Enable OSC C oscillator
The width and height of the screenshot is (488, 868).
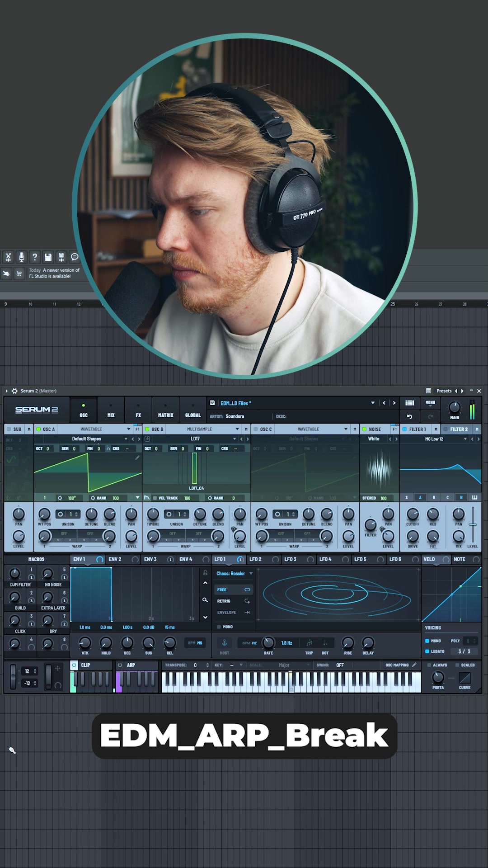(x=255, y=429)
